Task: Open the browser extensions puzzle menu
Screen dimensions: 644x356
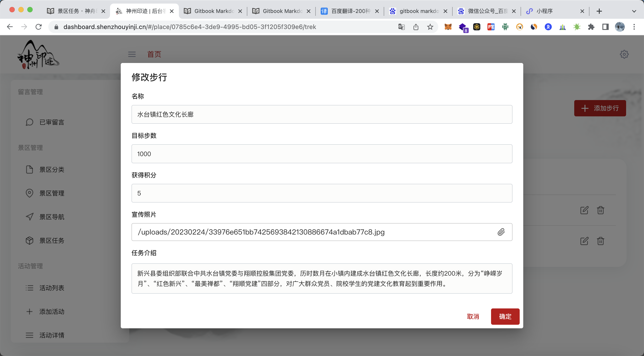Action: tap(591, 27)
